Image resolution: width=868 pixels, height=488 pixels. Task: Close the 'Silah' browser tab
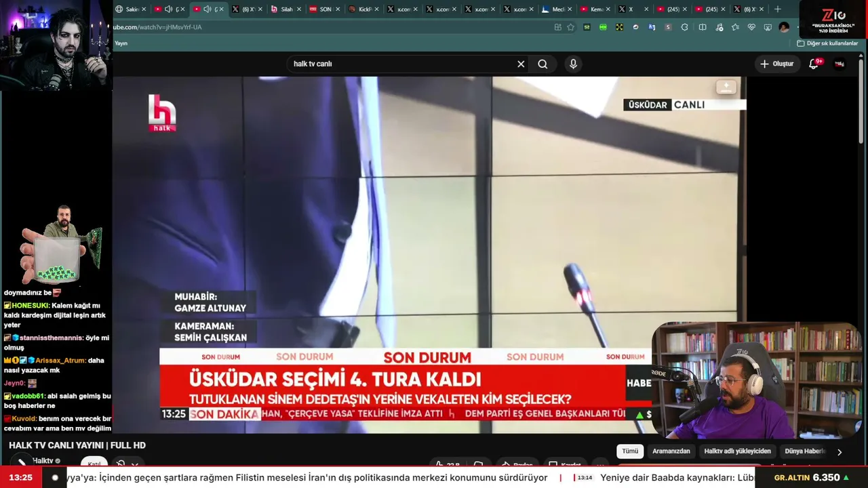[x=299, y=9]
